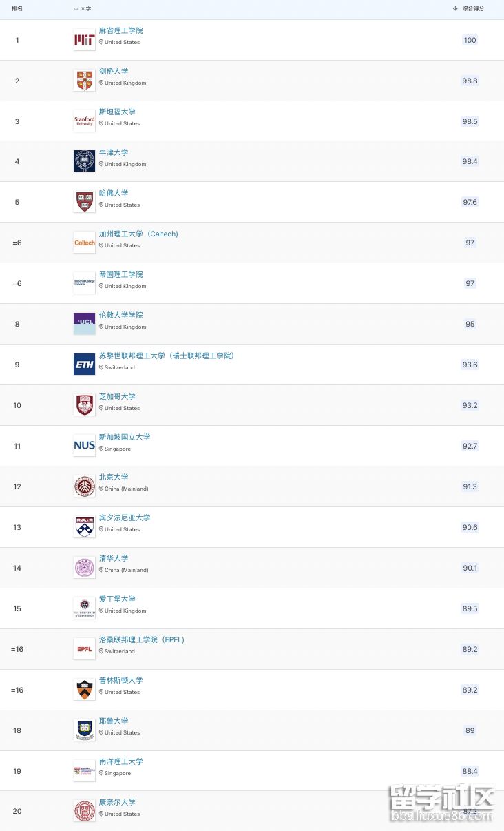Image resolution: width=504 pixels, height=831 pixels.
Task: Click the Stanford University logo
Action: pyautogui.click(x=85, y=121)
